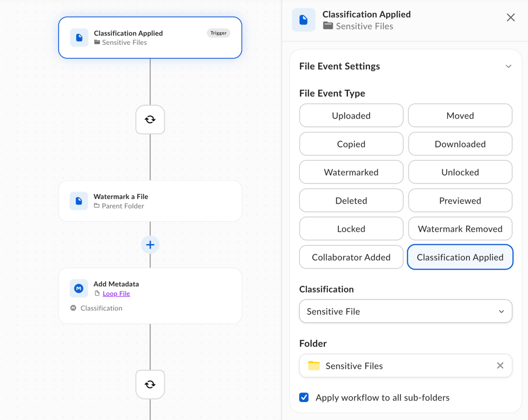Screen dimensions: 528x420
Task: Select the Deleted file event type
Action: 351,200
